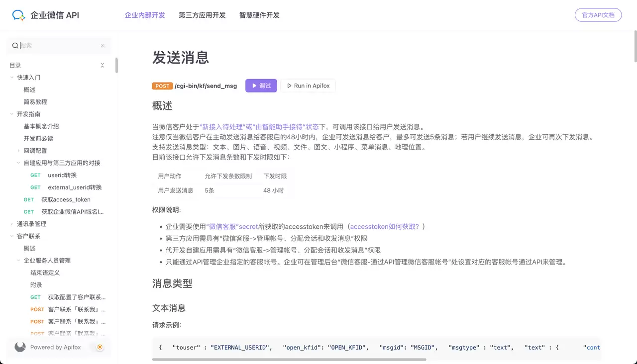Viewport: 637px width, 364px height.
Task: Click the 用户发送消息 table cell
Action: pos(176,190)
